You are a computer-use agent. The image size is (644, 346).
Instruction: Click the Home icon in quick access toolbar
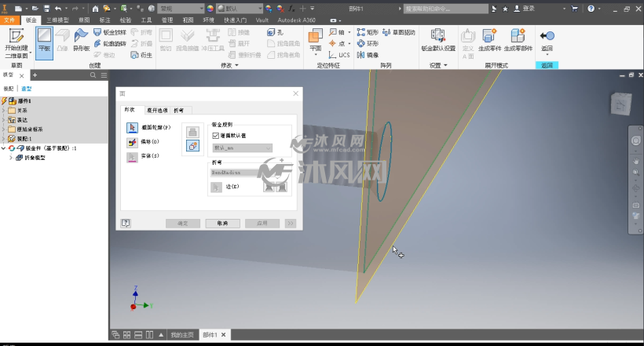[x=95, y=9]
